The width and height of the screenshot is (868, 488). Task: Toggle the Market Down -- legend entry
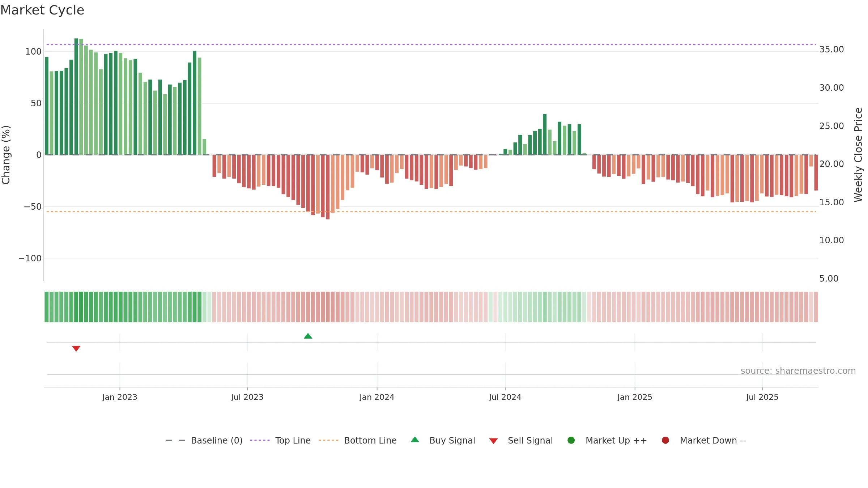coord(704,440)
